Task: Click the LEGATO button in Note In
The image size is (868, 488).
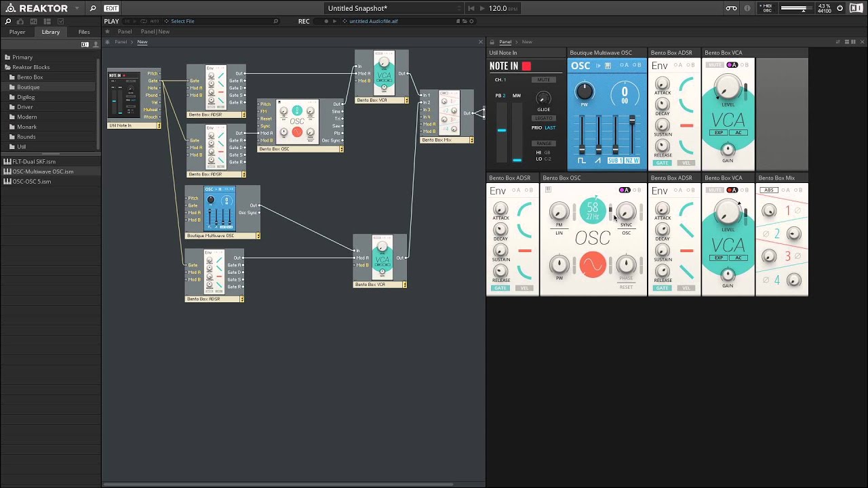Action: click(544, 119)
